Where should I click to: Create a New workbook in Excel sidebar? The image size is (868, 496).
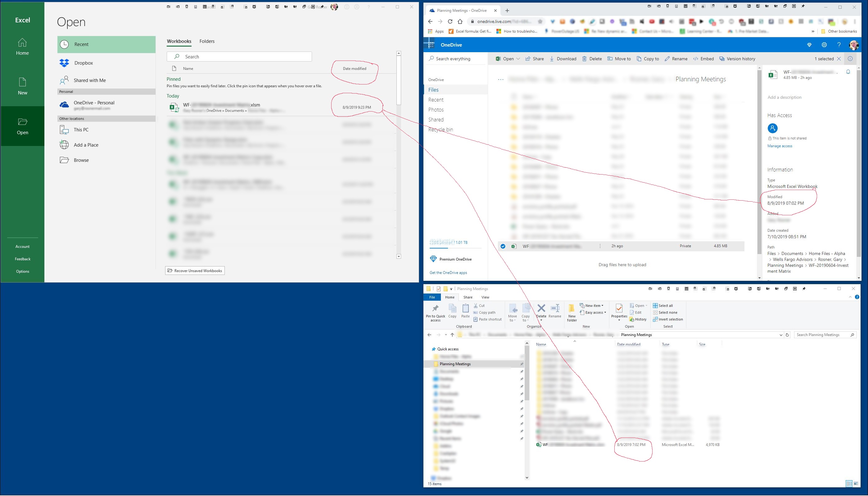pos(22,87)
